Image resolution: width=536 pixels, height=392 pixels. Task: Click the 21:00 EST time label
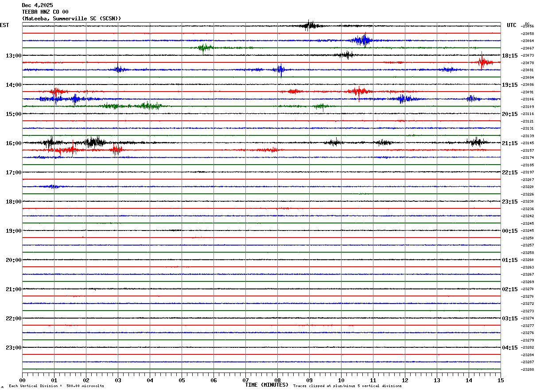point(13,289)
